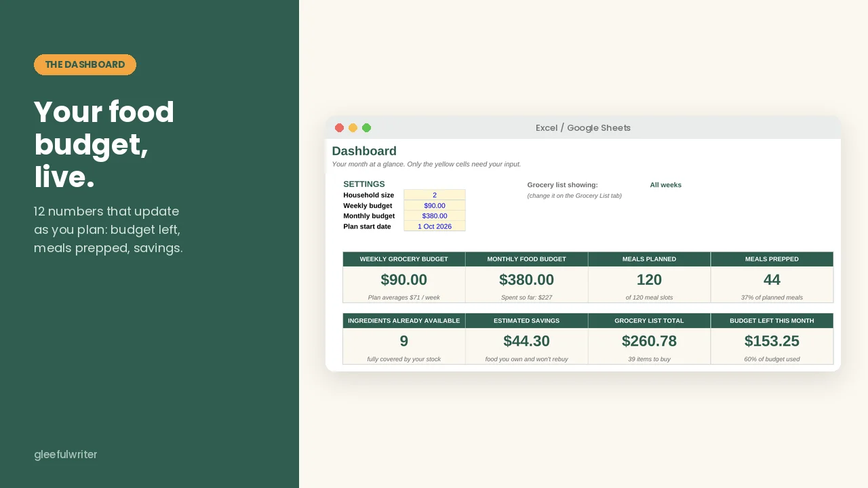Click the $260.78 grocery list total
The height and width of the screenshot is (488, 868).
coord(650,341)
